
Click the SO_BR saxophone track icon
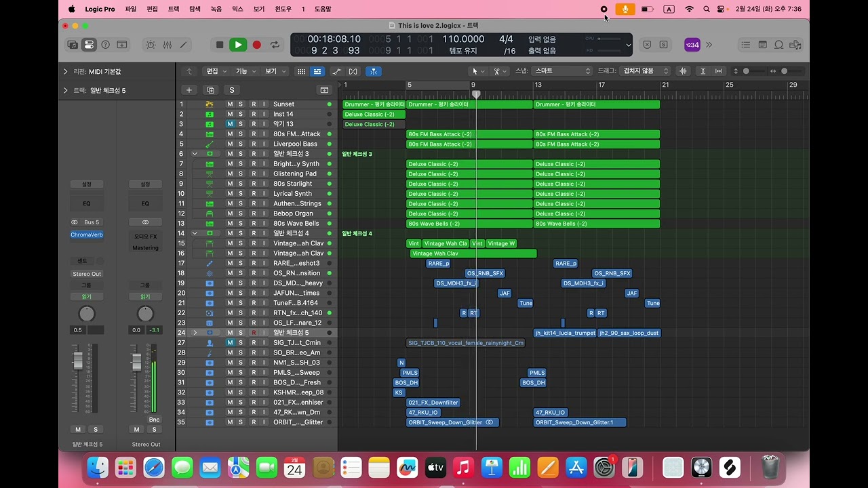(210, 352)
